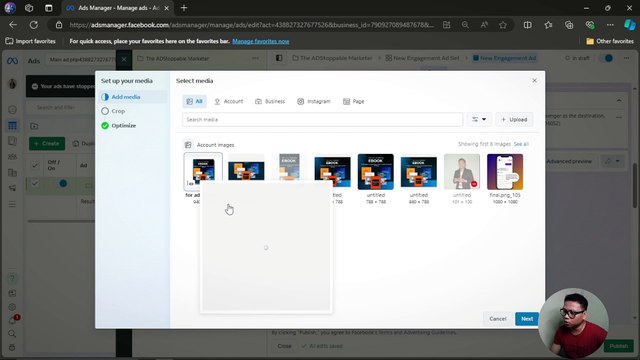This screenshot has height=360, width=640.
Task: Tick the ad row checkbox
Action: click(x=35, y=184)
